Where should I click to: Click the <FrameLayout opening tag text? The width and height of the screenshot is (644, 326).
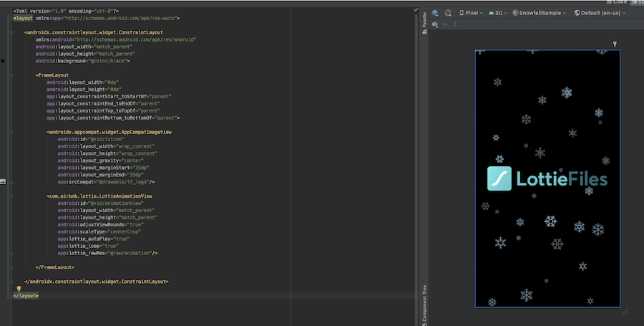[x=52, y=75]
